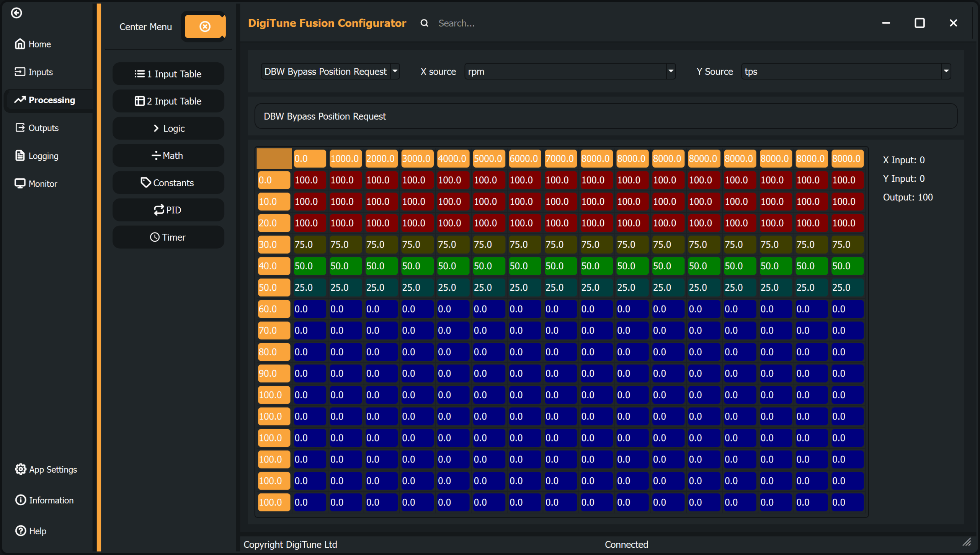Expand the DBW Bypass Position Request dropdown

(x=395, y=72)
